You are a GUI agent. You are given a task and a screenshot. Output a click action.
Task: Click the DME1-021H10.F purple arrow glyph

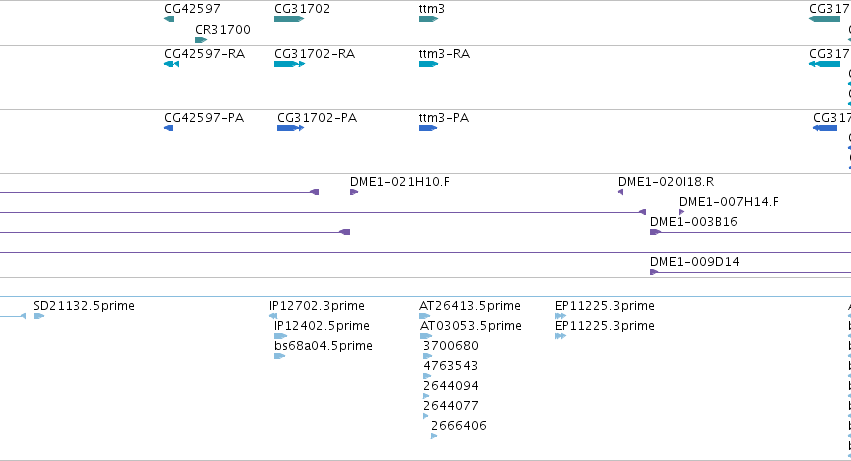click(354, 192)
